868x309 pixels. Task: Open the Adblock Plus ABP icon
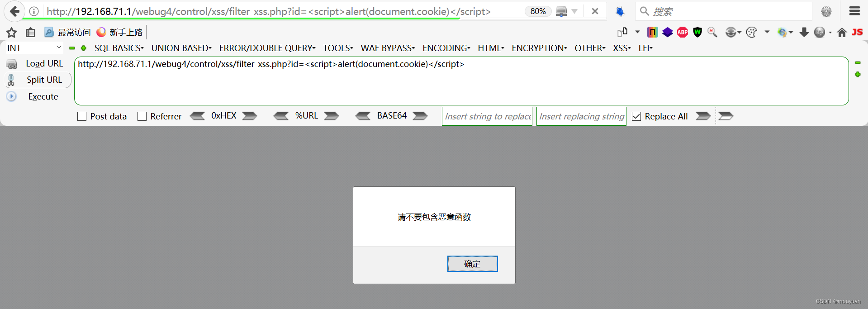(x=683, y=32)
